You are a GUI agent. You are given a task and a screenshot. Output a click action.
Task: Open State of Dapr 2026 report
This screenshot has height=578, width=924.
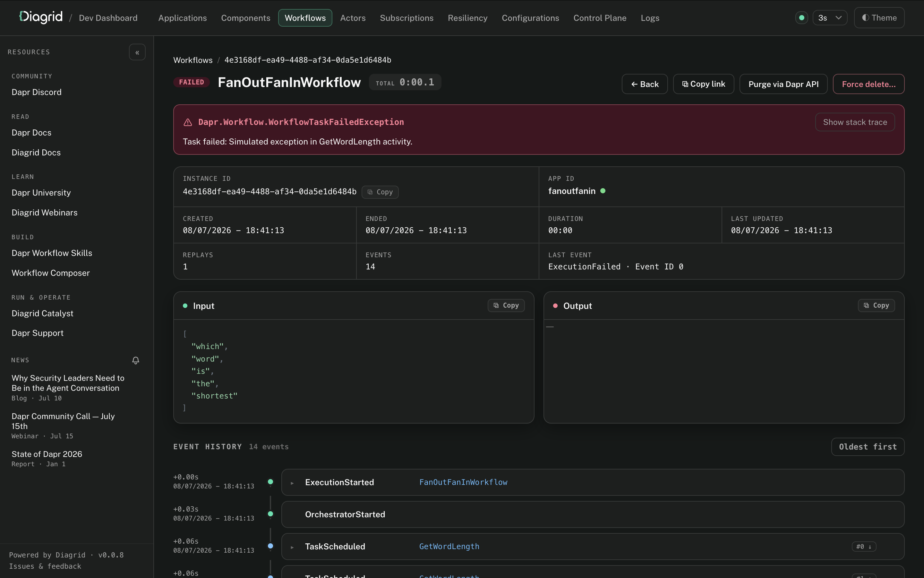point(47,454)
